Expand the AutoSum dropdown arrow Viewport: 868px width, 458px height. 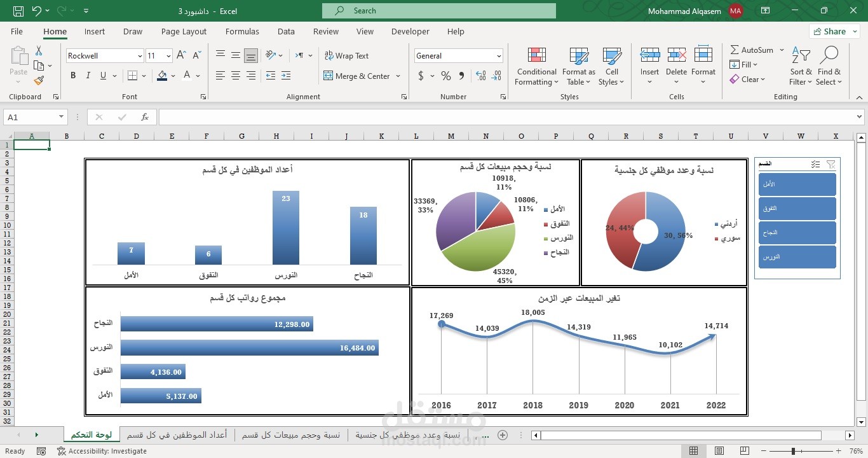(x=782, y=50)
